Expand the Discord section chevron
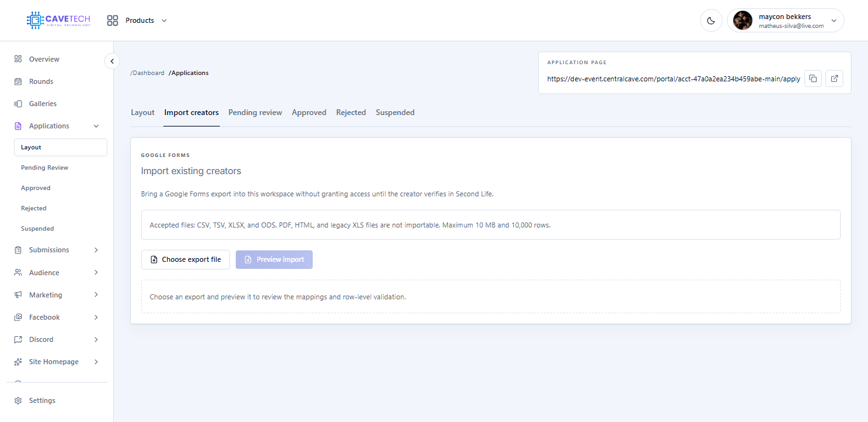868x422 pixels. click(96, 339)
